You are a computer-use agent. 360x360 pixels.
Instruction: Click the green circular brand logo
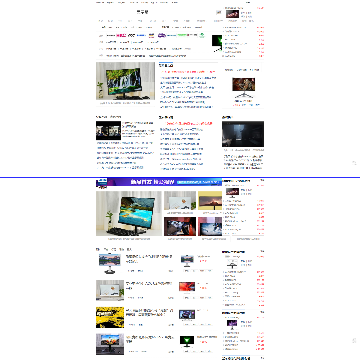[202, 35]
